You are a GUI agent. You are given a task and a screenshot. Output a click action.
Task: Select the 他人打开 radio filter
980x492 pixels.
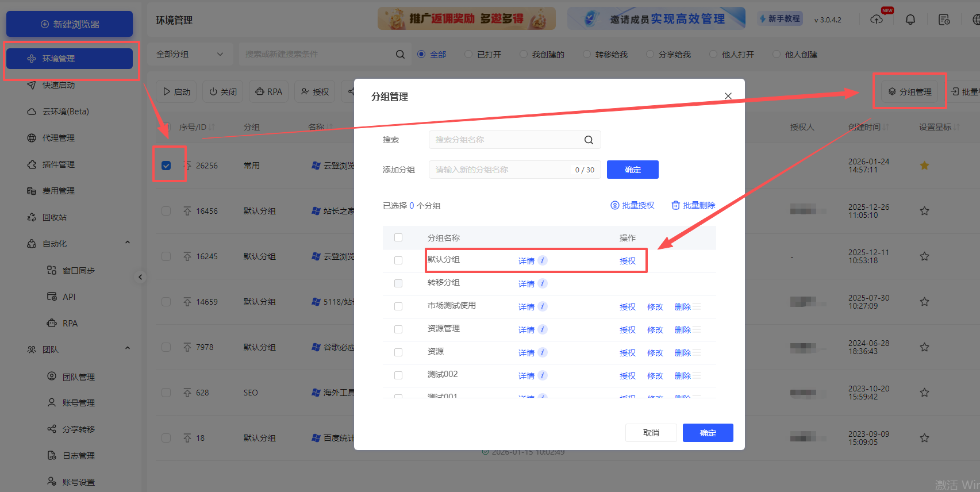713,54
